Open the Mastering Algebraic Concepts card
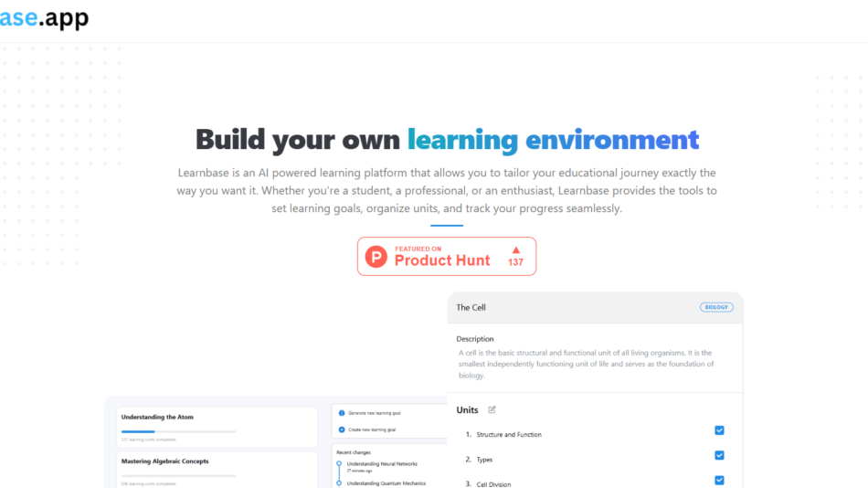Image resolution: width=868 pixels, height=488 pixels. (217, 470)
